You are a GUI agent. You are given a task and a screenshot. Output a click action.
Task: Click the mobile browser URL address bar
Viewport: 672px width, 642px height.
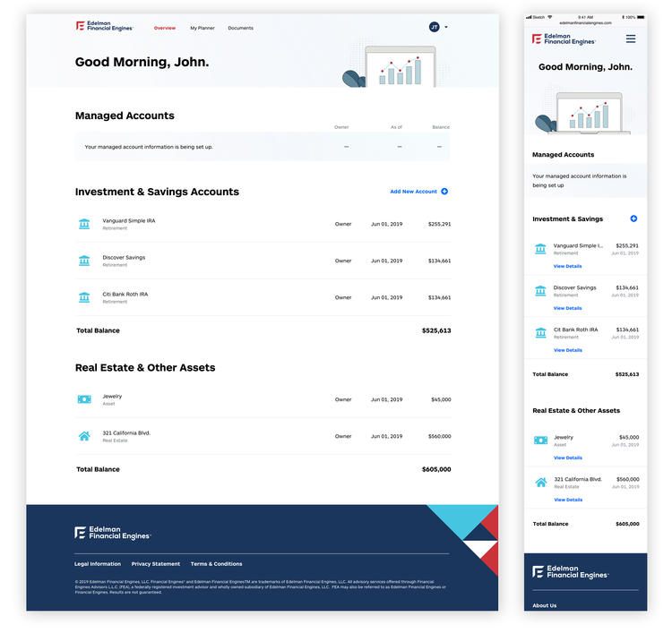pos(585,23)
